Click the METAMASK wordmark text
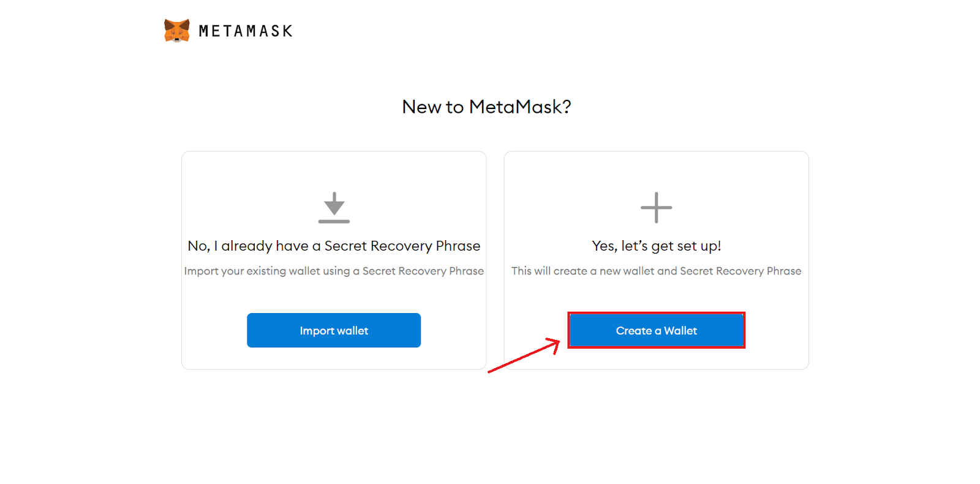Viewport: 980px width, 484px height. pos(246,31)
